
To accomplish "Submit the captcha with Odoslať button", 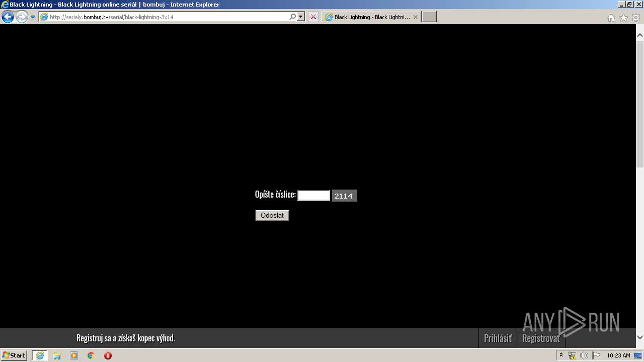I will point(272,215).
